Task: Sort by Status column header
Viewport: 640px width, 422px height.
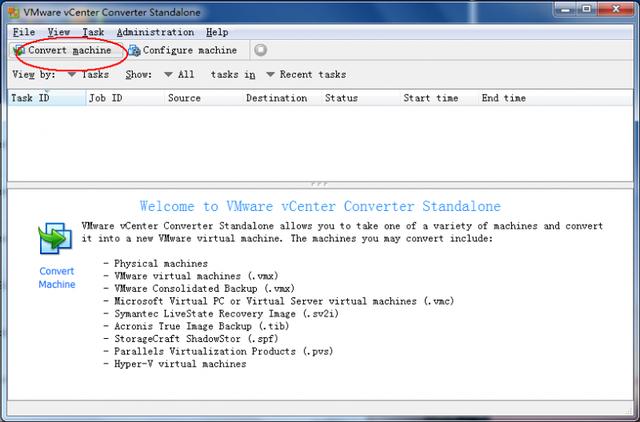Action: (360, 98)
